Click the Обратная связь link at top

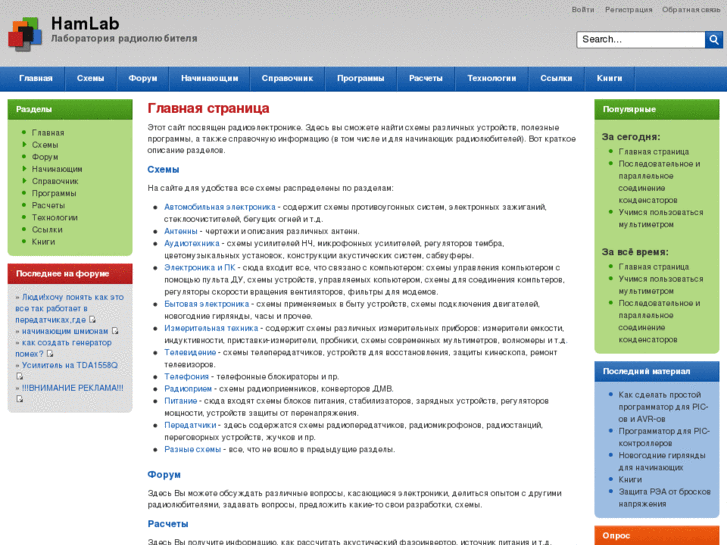[x=691, y=9]
